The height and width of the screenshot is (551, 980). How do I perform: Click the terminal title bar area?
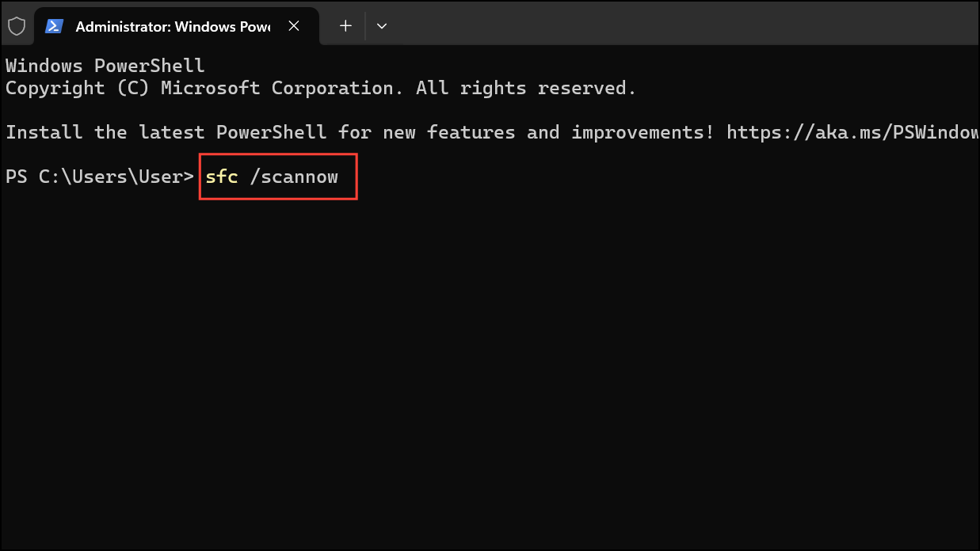(x=634, y=25)
